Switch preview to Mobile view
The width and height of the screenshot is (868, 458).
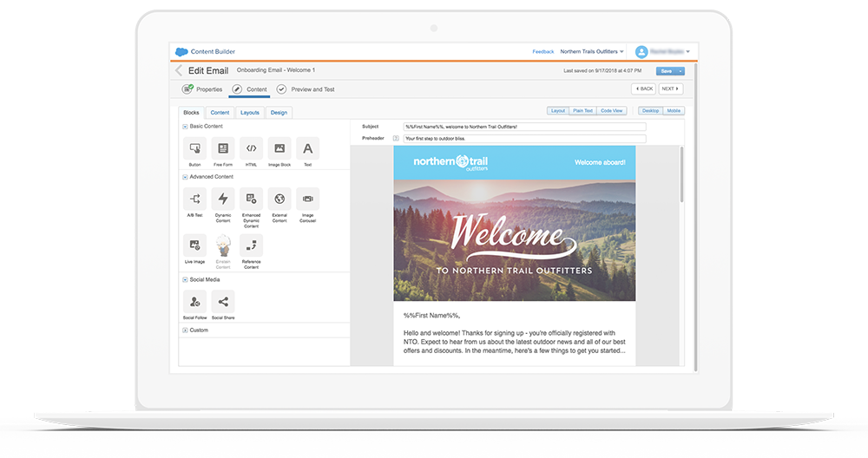pos(674,111)
